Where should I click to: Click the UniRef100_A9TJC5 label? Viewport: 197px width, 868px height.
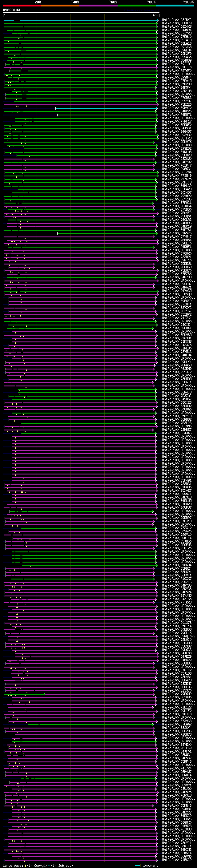[177, 47]
